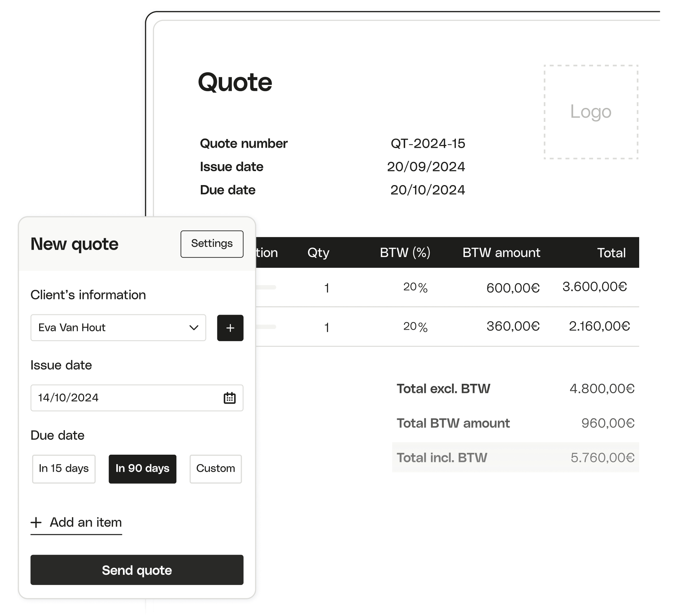Click the plus icon to add new client
Screen dimensions: 679x616
pyautogui.click(x=230, y=328)
